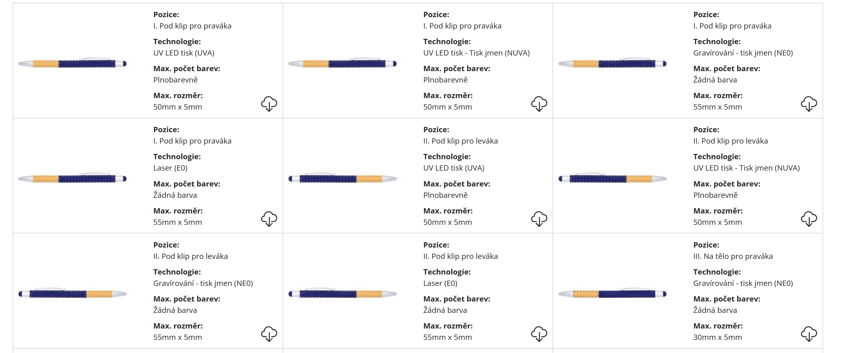Open pen image for leváka Laser (E0)
The width and height of the screenshot is (868, 353).
(342, 294)
